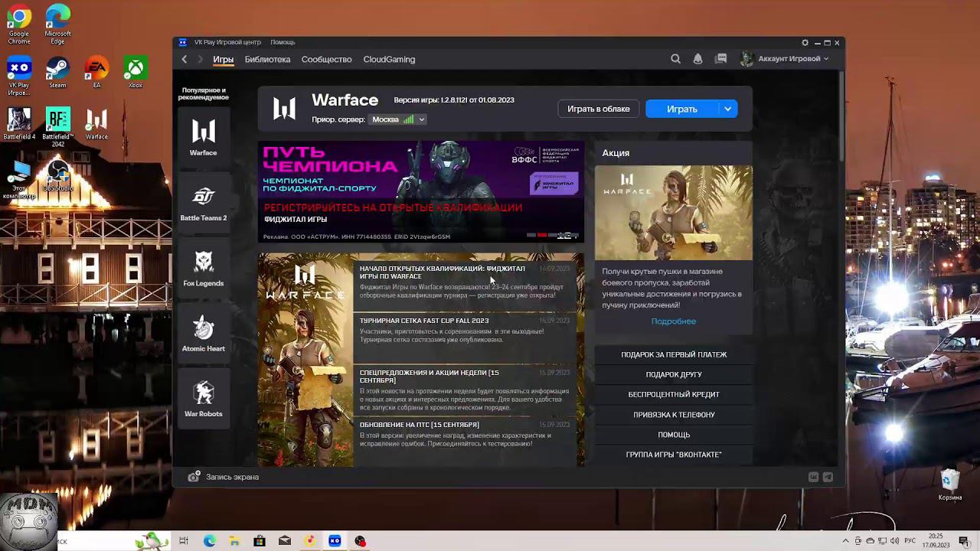This screenshot has width=980, height=551.
Task: Open notifications bell
Action: click(697, 59)
